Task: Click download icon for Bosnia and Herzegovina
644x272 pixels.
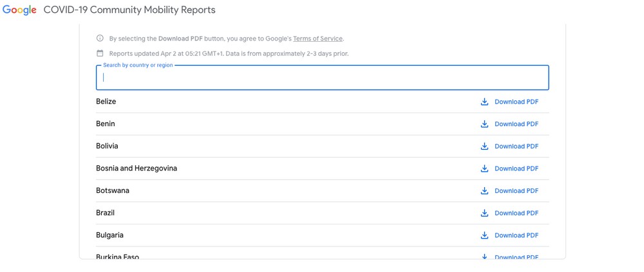Action: (484, 168)
